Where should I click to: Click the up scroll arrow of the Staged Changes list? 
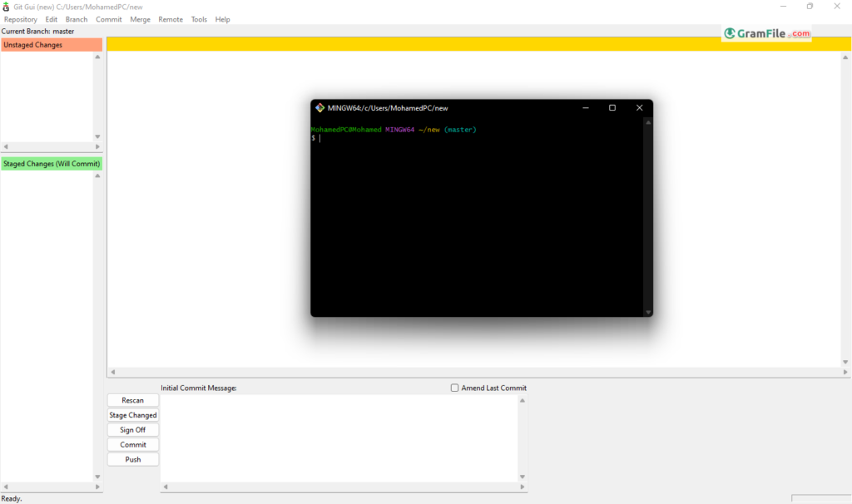coord(97,174)
